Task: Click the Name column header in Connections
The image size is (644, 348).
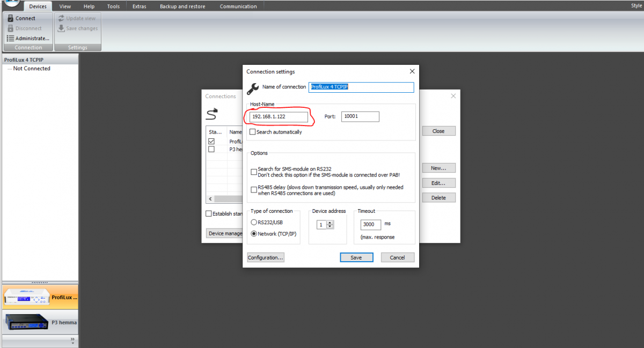Action: click(x=235, y=131)
